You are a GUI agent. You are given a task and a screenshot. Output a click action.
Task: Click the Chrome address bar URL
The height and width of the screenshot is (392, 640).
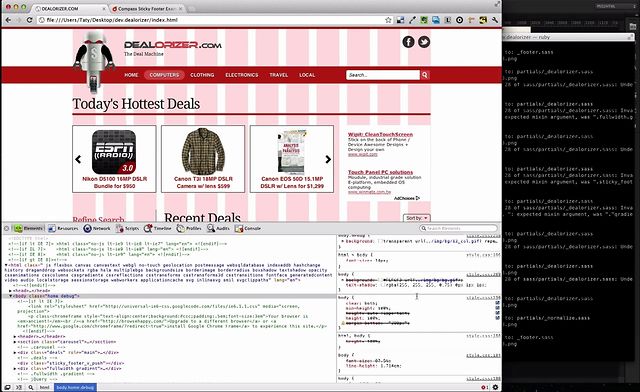pos(112,20)
